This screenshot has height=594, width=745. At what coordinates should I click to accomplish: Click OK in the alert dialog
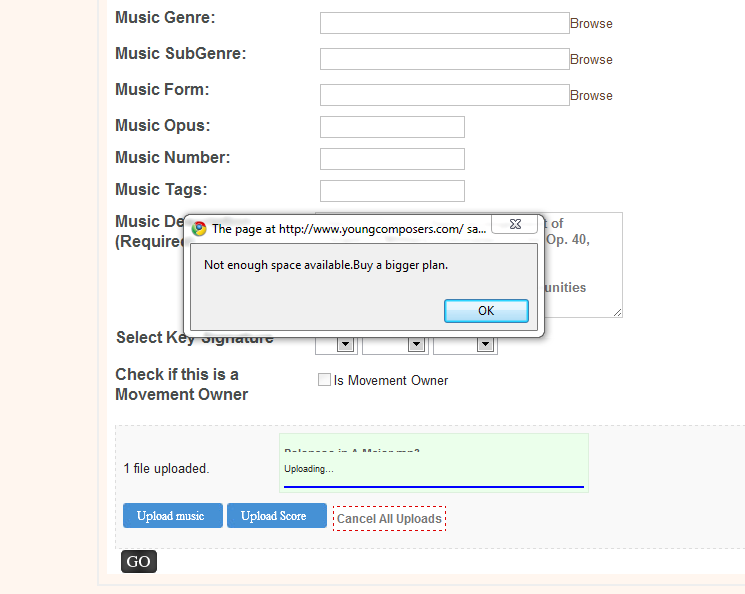[486, 311]
